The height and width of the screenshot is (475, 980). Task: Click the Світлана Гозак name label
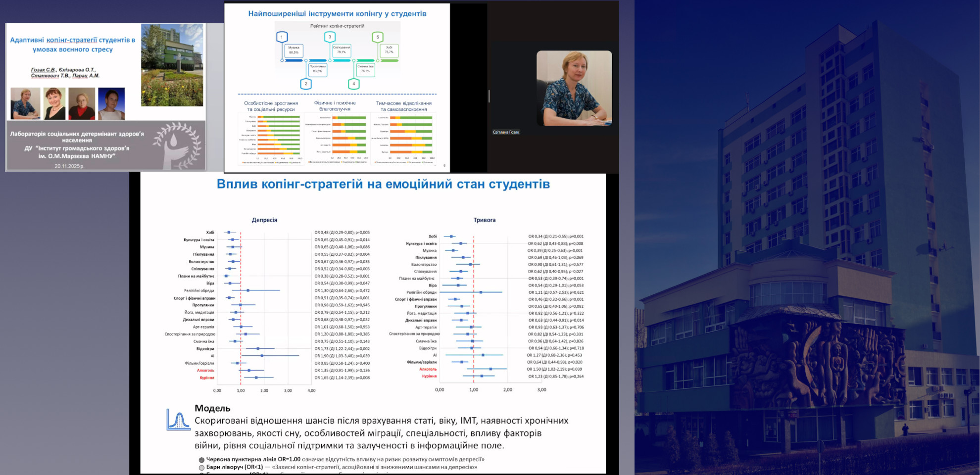click(x=506, y=132)
